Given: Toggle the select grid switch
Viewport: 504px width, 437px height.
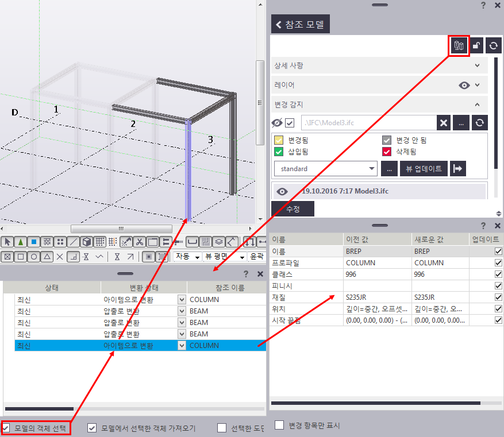Looking at the screenshot, I should [99, 242].
